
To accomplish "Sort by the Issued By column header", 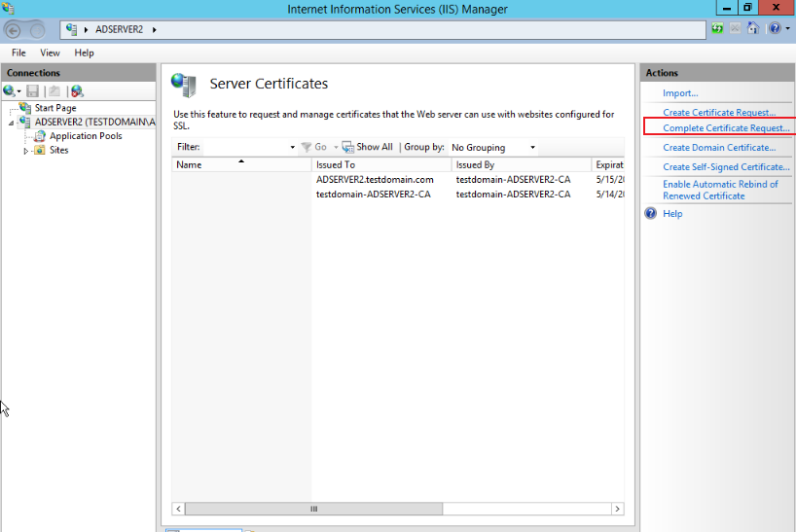I will coord(522,164).
